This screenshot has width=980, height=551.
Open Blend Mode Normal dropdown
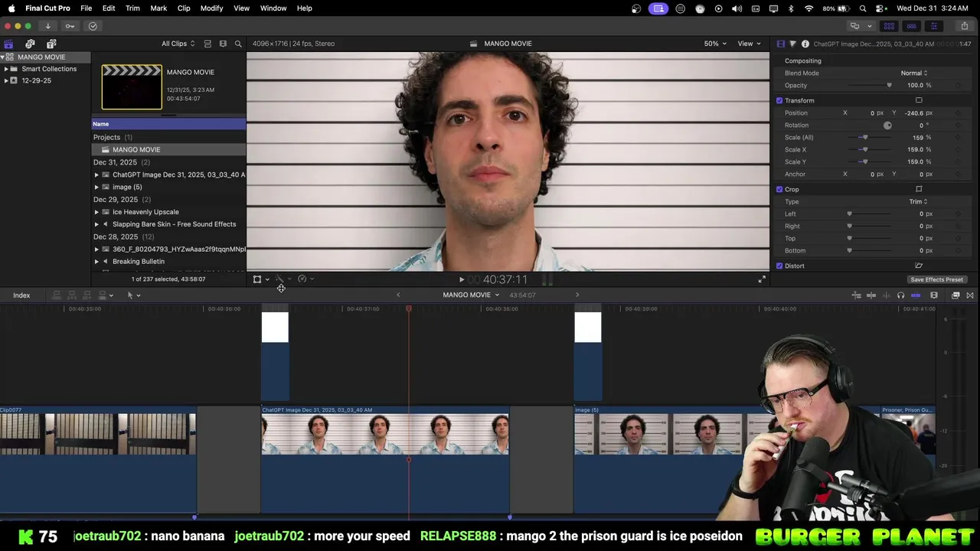click(x=914, y=73)
